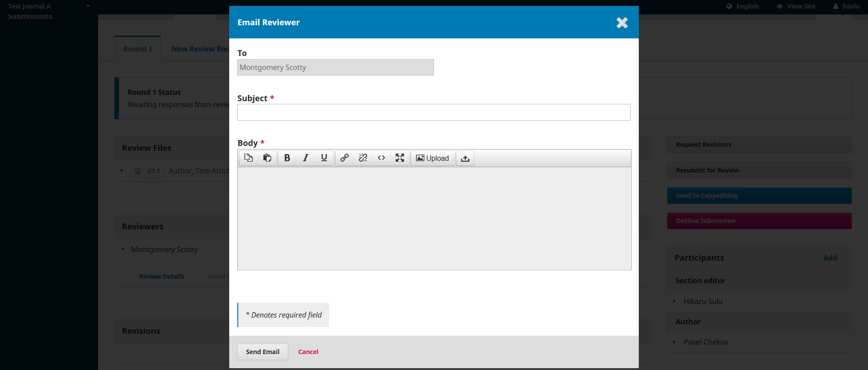The image size is (868, 370).
Task: Click inside the Body text area
Action: point(434,218)
